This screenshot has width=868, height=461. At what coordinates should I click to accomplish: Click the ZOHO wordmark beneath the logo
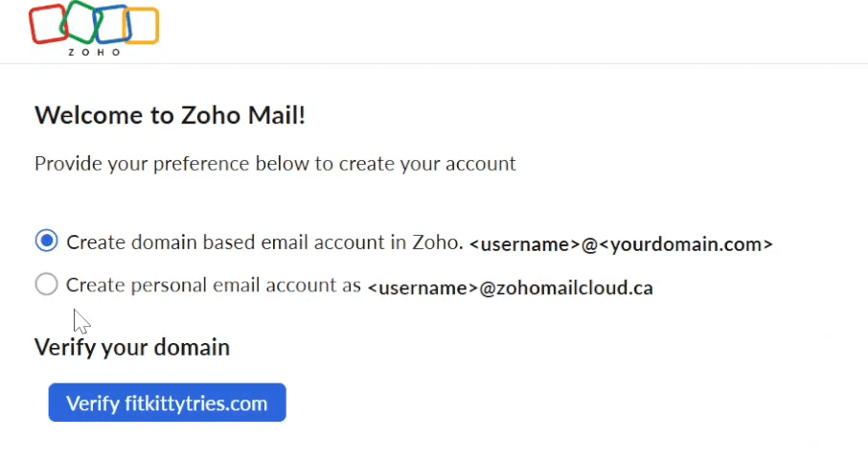(94, 52)
